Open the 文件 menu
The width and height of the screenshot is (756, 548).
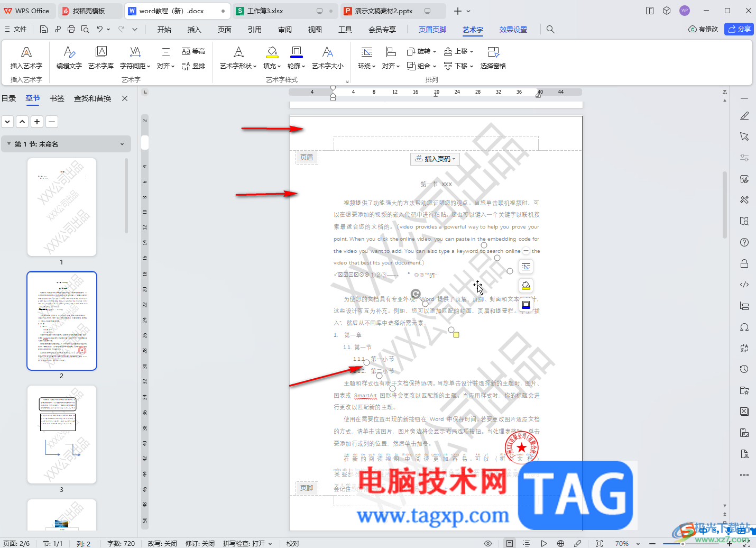pyautogui.click(x=15, y=29)
